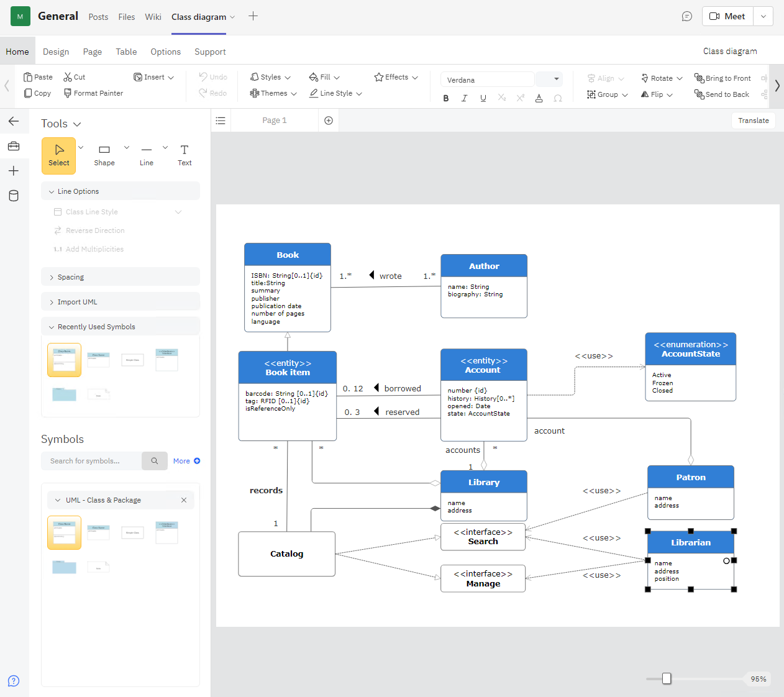
Task: Activate the Line tool
Action: tap(146, 153)
